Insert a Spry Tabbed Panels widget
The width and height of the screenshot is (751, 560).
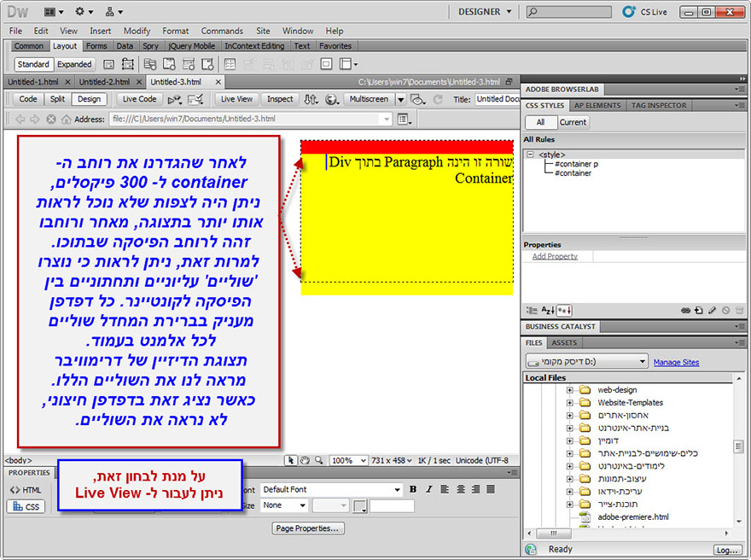click(169, 64)
